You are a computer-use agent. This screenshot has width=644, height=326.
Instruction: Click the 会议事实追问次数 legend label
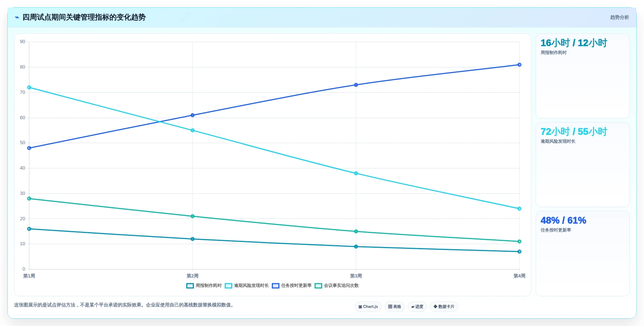click(x=341, y=286)
